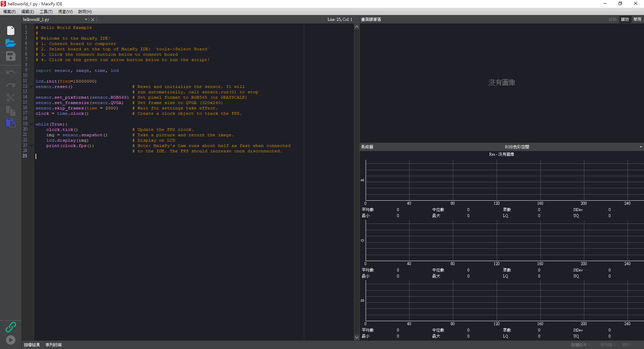Paste code with the paste icon
The image size is (644, 349).
click(x=10, y=123)
